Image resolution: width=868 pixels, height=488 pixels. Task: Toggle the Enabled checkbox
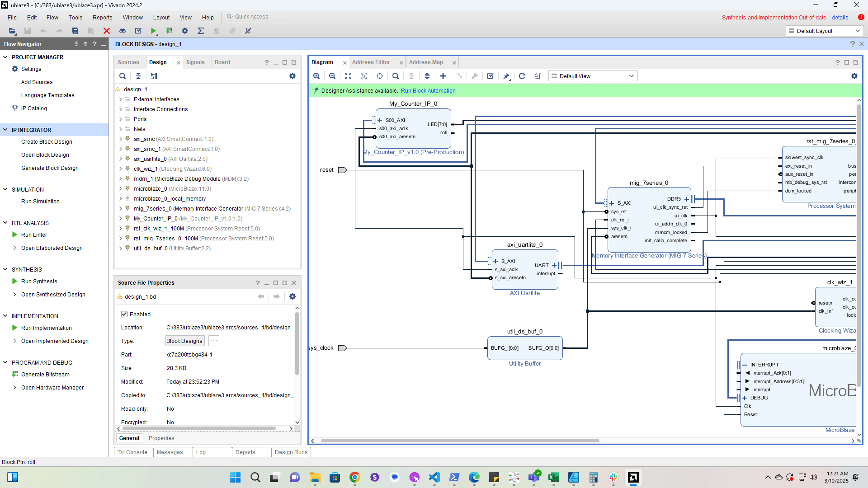[x=124, y=314]
